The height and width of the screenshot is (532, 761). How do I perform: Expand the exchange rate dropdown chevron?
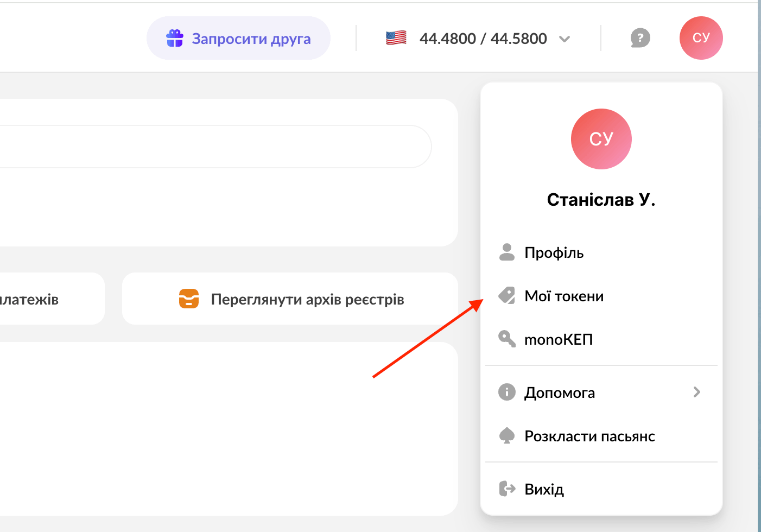tap(565, 39)
